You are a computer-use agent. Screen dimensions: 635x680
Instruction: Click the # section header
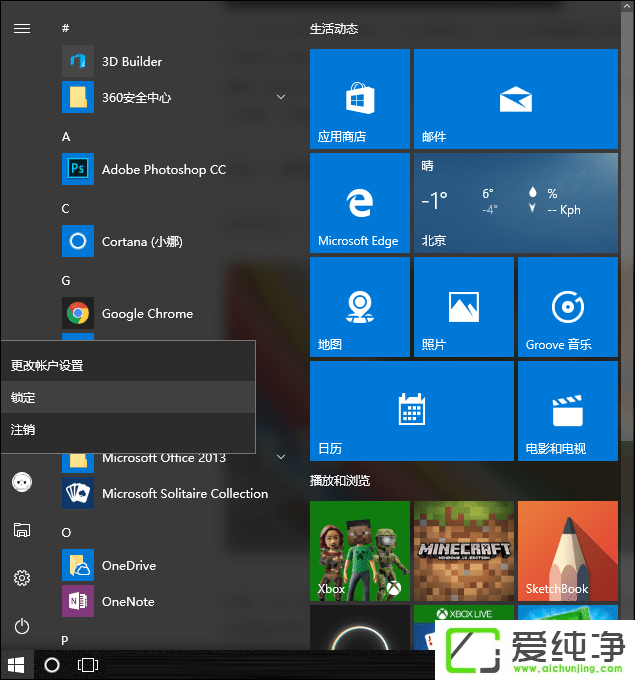pyautogui.click(x=65, y=28)
